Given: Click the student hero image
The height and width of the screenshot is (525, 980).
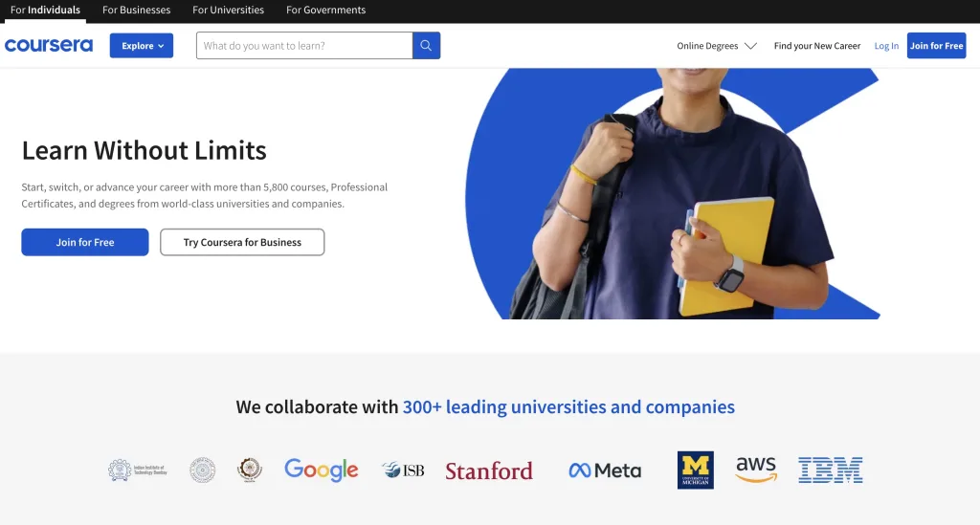Looking at the screenshot, I should coord(673,193).
